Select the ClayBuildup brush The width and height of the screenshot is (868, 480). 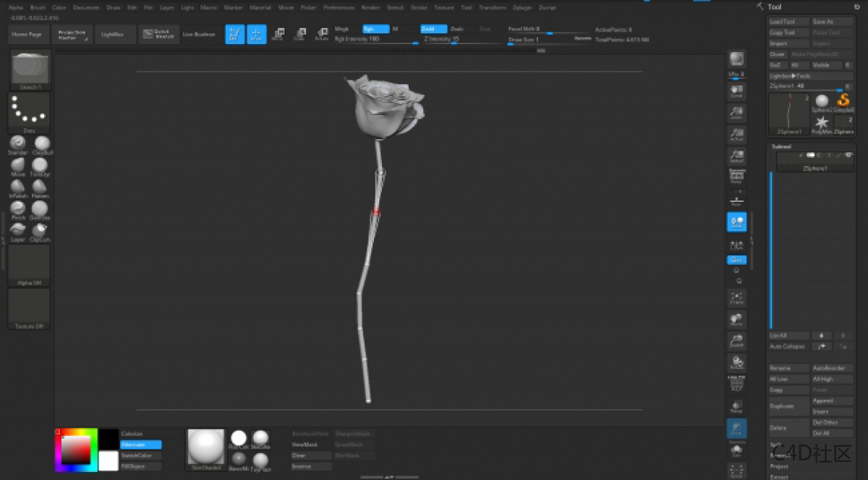[x=41, y=143]
